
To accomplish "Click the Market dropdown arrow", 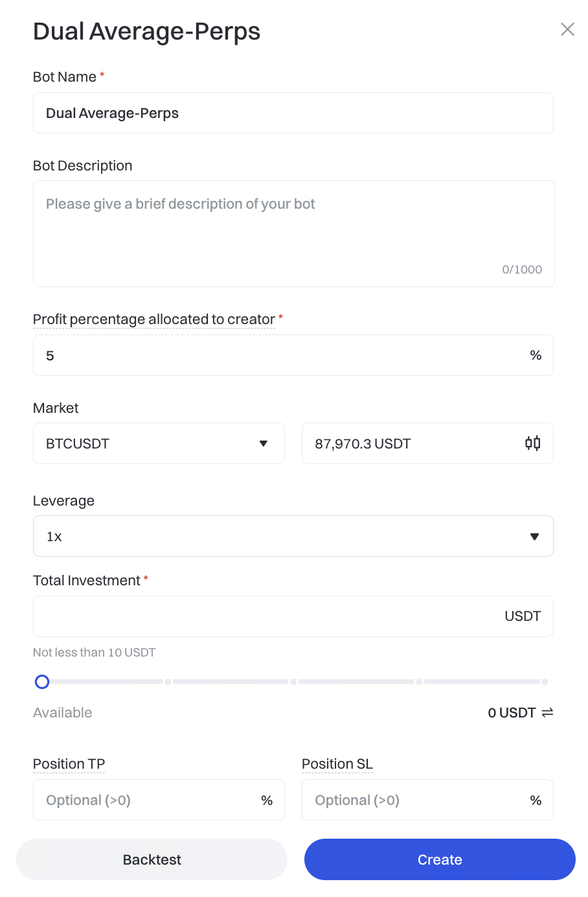I will (x=264, y=443).
